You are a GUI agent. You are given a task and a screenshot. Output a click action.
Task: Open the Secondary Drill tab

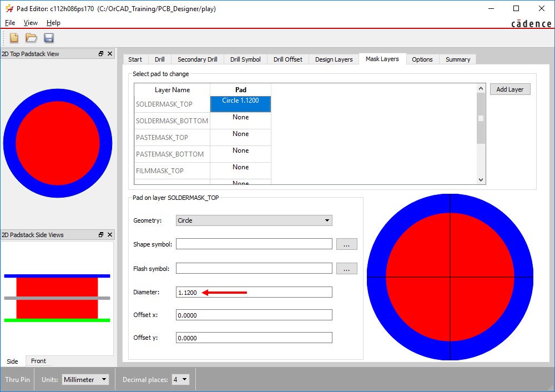198,59
